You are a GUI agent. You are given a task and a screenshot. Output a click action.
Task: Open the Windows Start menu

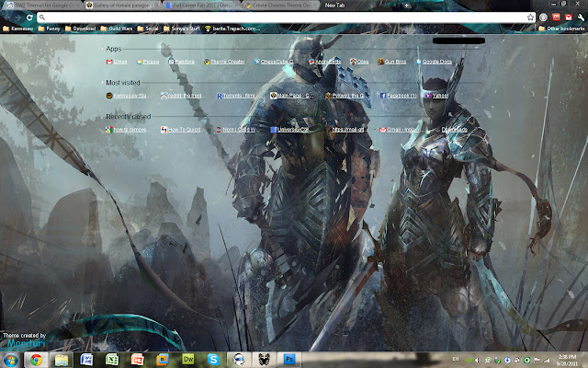click(x=11, y=360)
